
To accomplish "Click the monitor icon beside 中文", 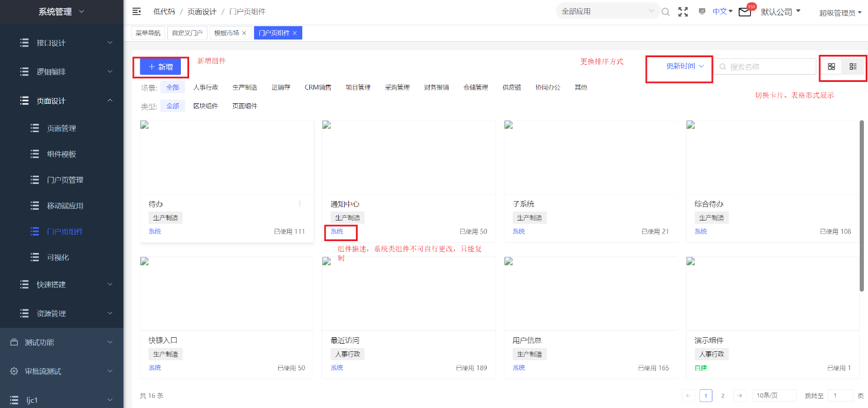I will pos(702,11).
